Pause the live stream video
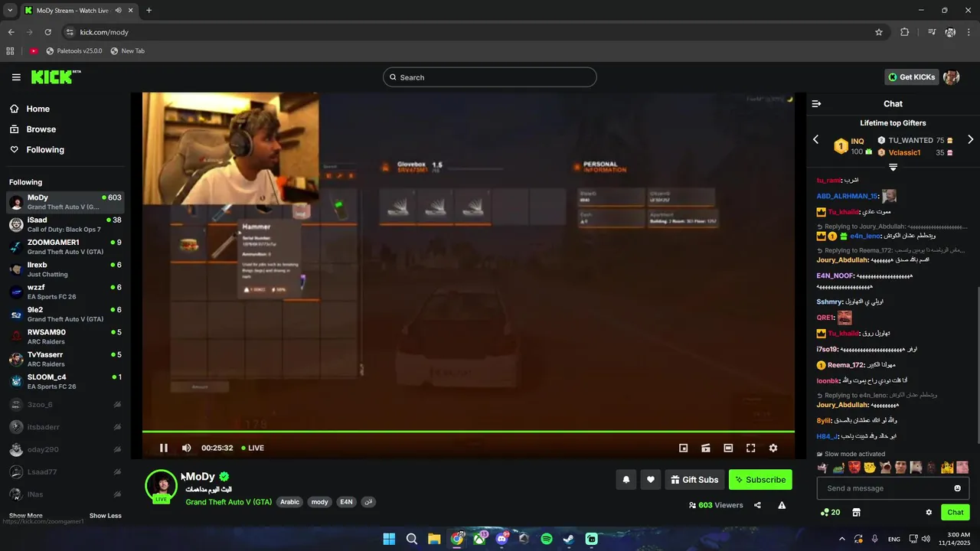This screenshot has height=551, width=980. 164,448
